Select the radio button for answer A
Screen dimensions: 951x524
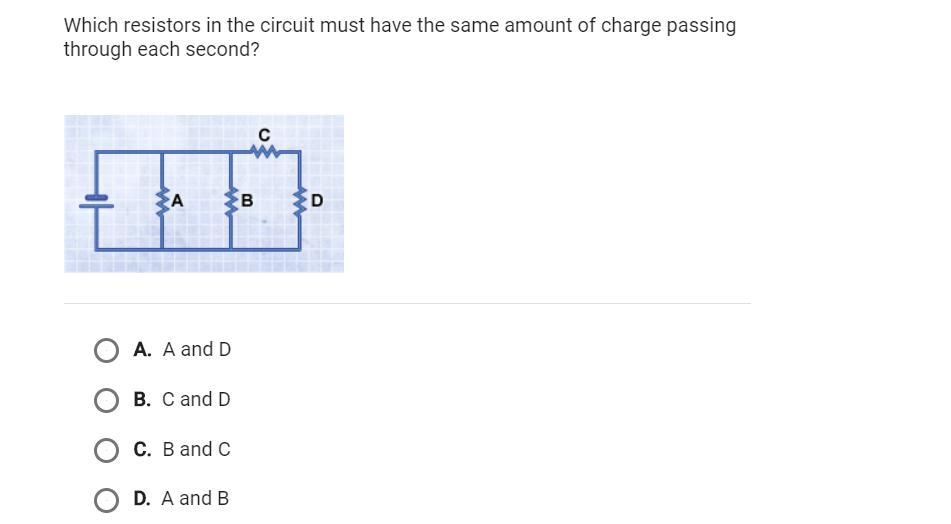(106, 350)
